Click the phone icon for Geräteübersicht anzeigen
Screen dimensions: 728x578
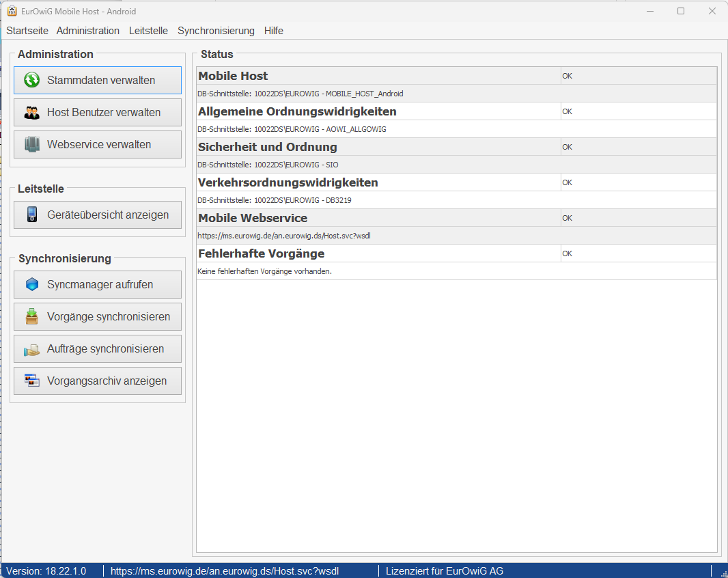pos(31,215)
